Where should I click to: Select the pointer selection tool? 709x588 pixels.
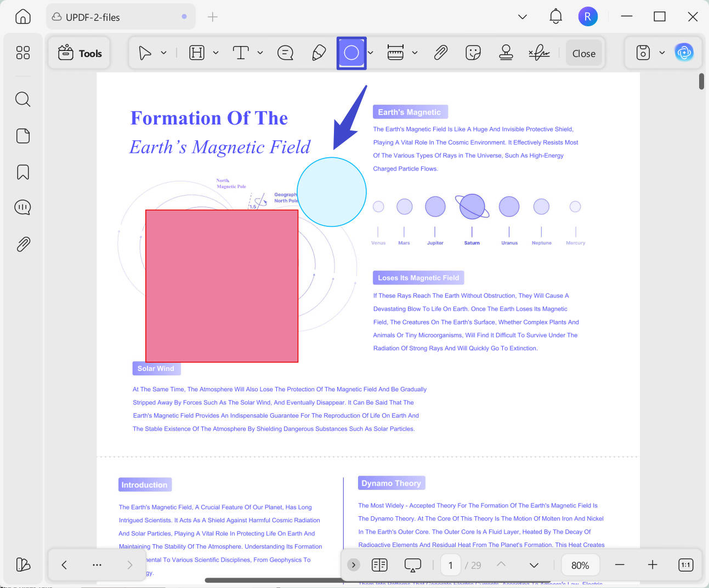point(145,53)
